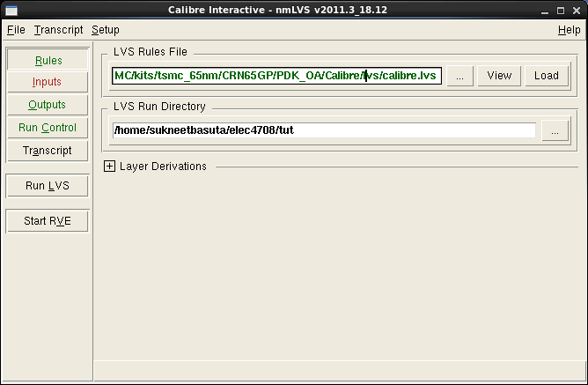Browse for LVS rules file with ellipsis button
588x385 pixels.
460,76
